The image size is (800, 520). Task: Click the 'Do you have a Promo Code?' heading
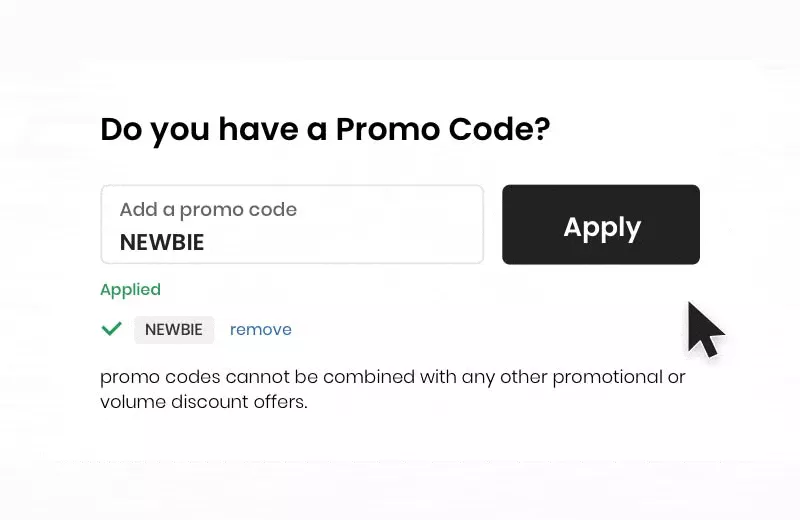pos(326,130)
